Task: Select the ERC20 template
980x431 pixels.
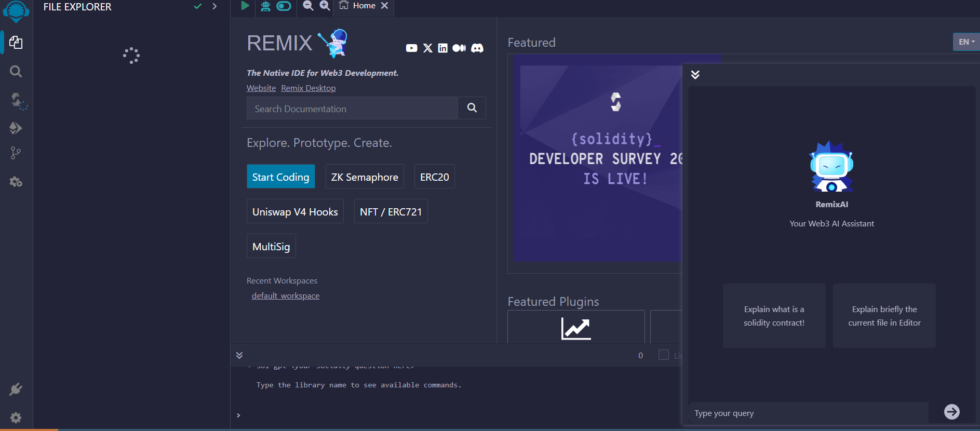Action: (x=435, y=177)
